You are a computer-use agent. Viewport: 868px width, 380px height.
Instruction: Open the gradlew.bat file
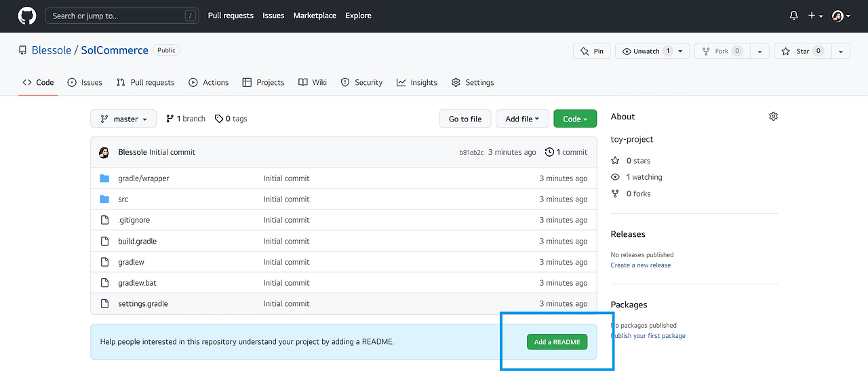pyautogui.click(x=138, y=283)
